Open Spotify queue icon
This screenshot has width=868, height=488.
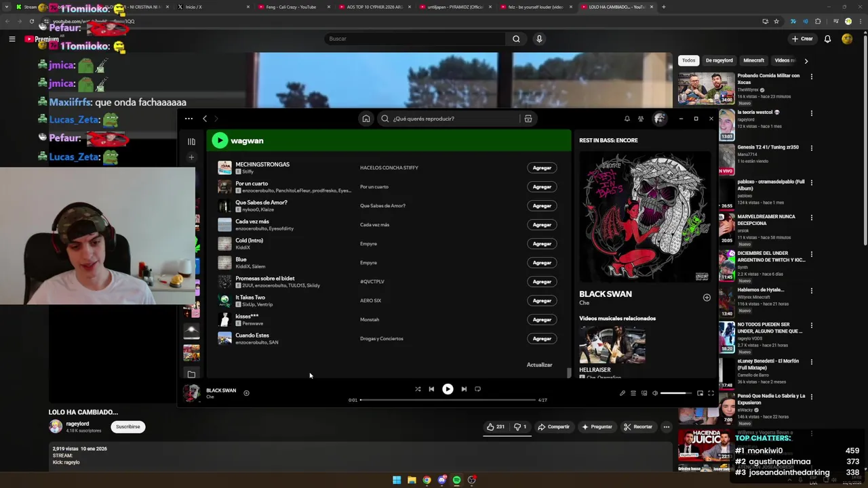click(633, 393)
